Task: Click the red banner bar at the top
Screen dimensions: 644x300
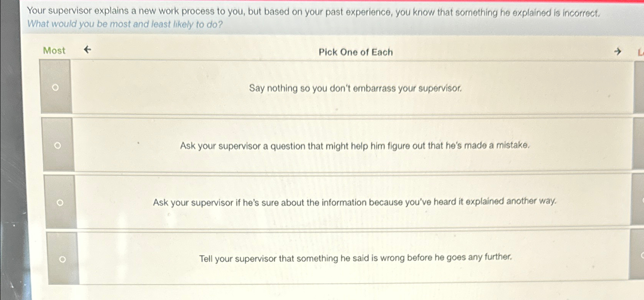Action: click(x=321, y=2)
